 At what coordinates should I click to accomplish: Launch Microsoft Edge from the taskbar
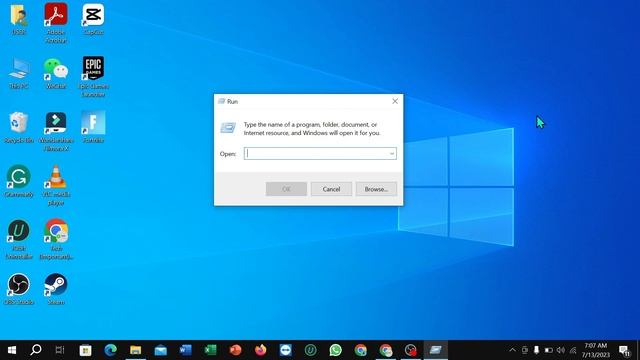pos(110,350)
